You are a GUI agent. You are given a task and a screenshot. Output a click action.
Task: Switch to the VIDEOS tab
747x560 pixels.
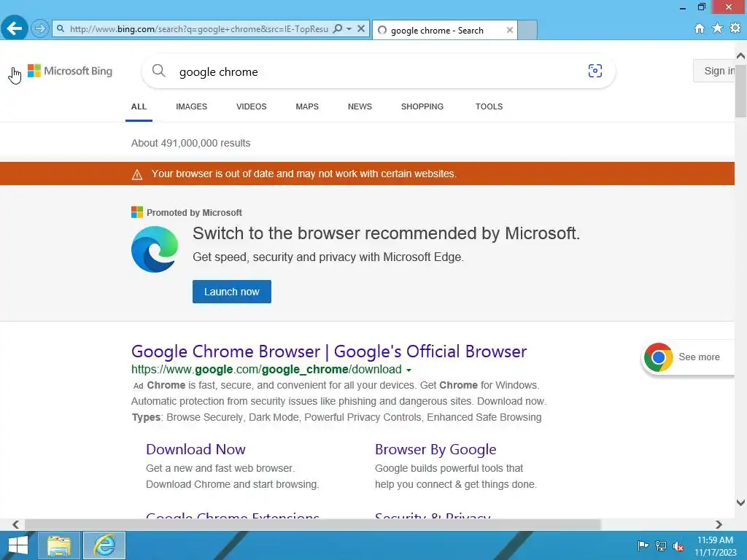point(252,106)
